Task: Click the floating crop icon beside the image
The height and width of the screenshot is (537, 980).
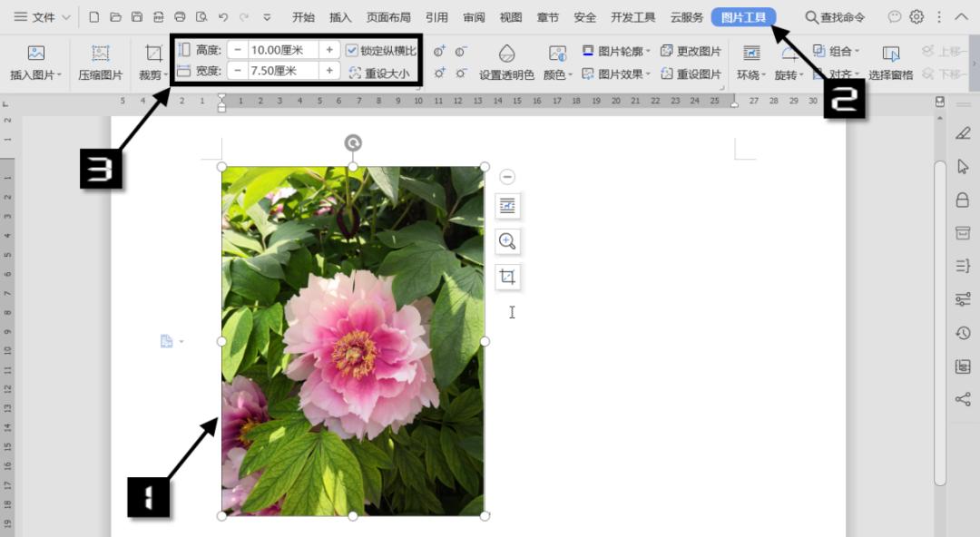Action: (507, 277)
